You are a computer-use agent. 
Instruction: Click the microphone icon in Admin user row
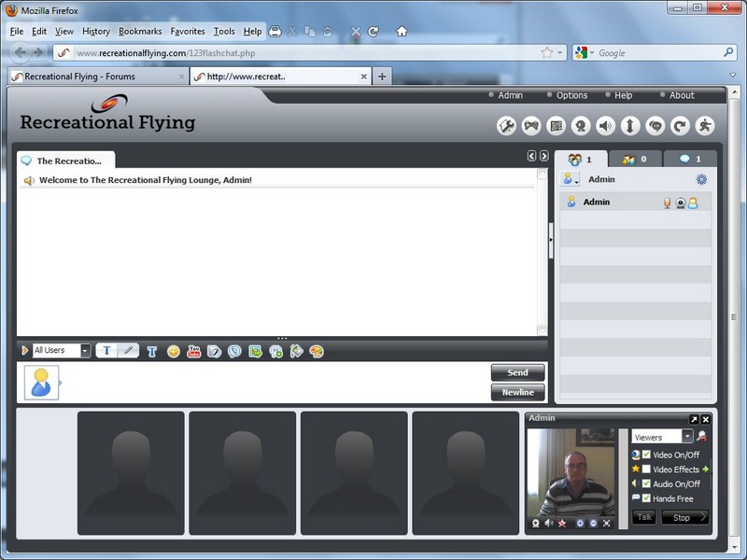click(667, 203)
